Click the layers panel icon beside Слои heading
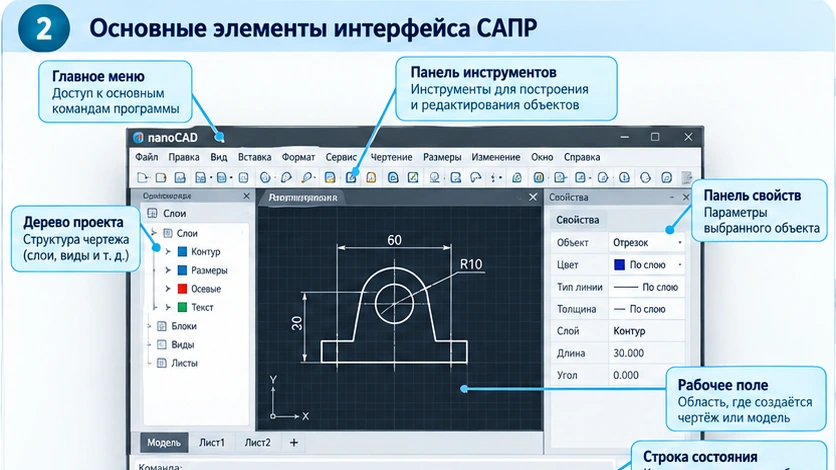This screenshot has width=836, height=470. pyautogui.click(x=152, y=213)
